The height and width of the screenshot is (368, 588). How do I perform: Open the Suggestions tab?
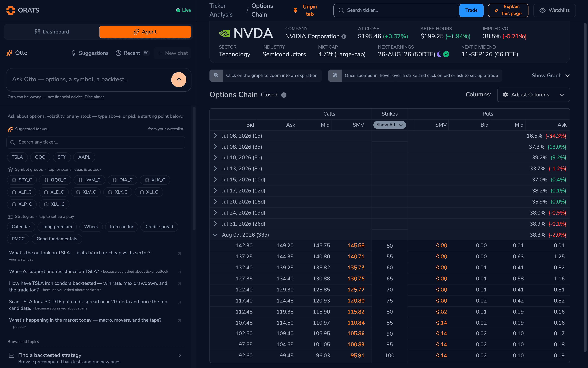click(90, 53)
